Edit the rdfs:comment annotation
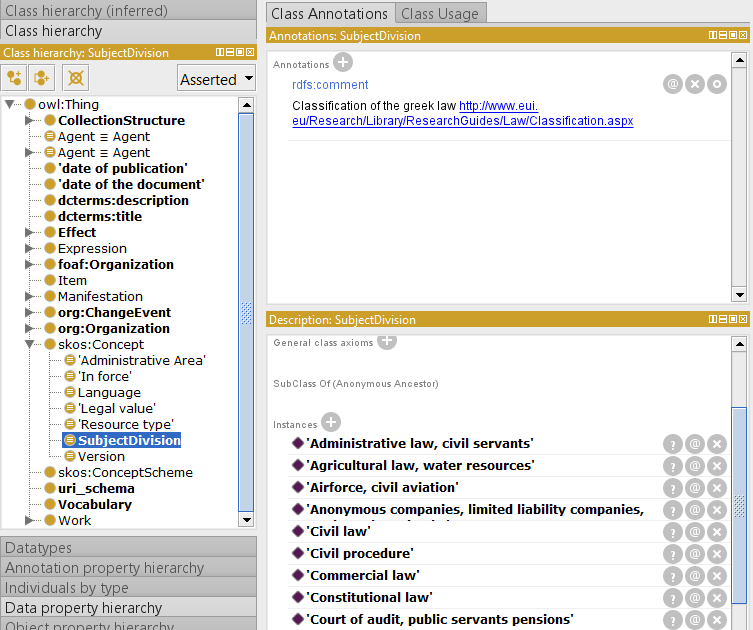Viewport: 753px width, 630px height. (717, 84)
